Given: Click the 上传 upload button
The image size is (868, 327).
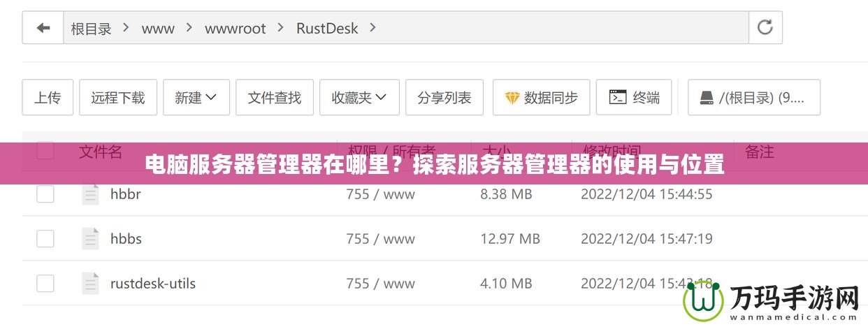Looking at the screenshot, I should pyautogui.click(x=48, y=97).
